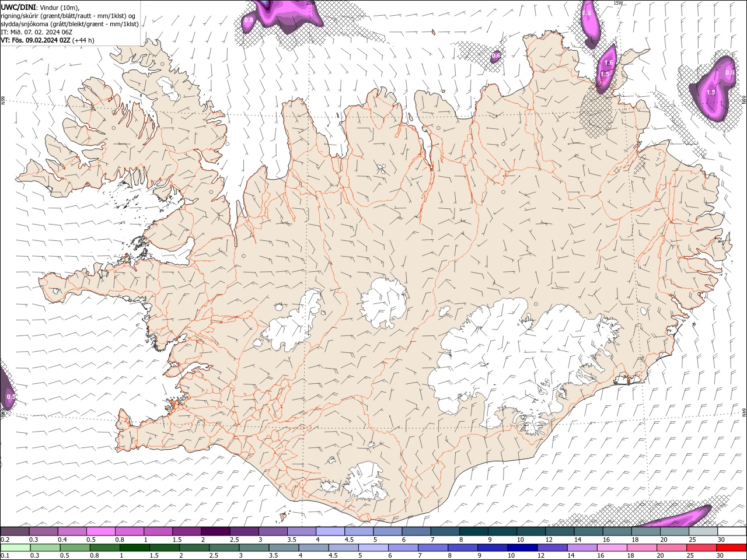Select bottom legend swatch between 4 and 4.5
Screen dimensions: 747x560
coord(313,548)
